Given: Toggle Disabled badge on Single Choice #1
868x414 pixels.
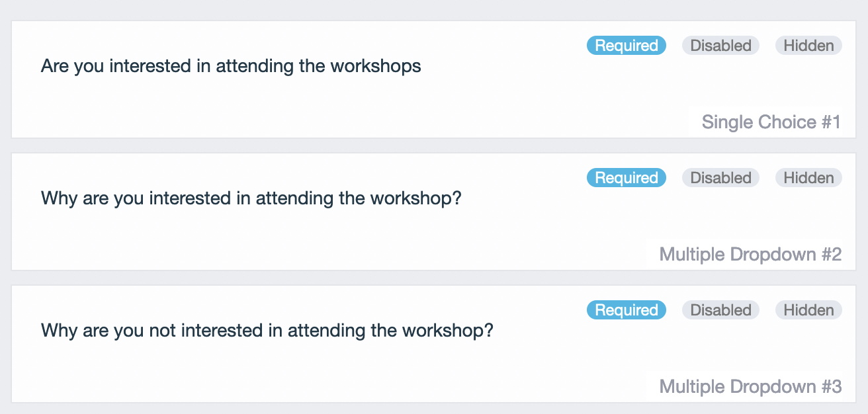Looking at the screenshot, I should point(720,46).
